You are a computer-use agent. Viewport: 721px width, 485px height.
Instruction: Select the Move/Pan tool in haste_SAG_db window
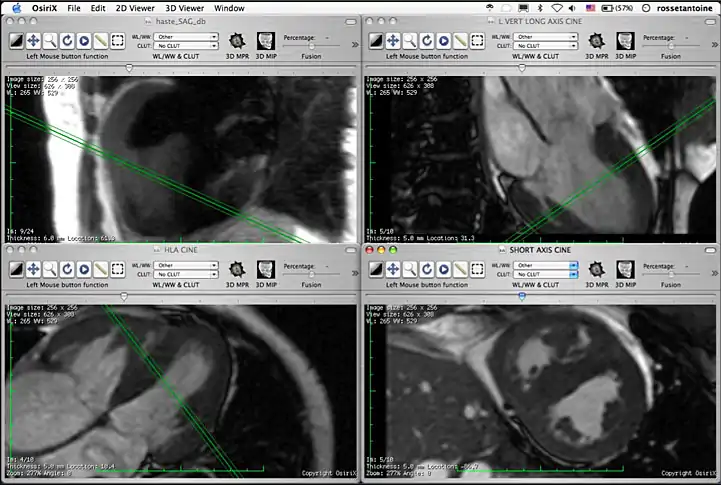point(34,41)
